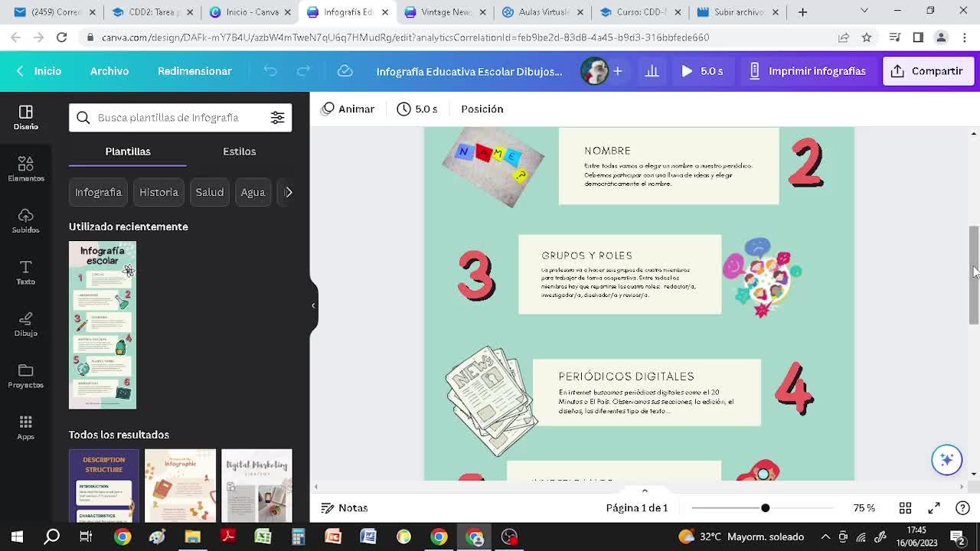
Task: Open the user avatar in Canva header
Action: tap(594, 71)
